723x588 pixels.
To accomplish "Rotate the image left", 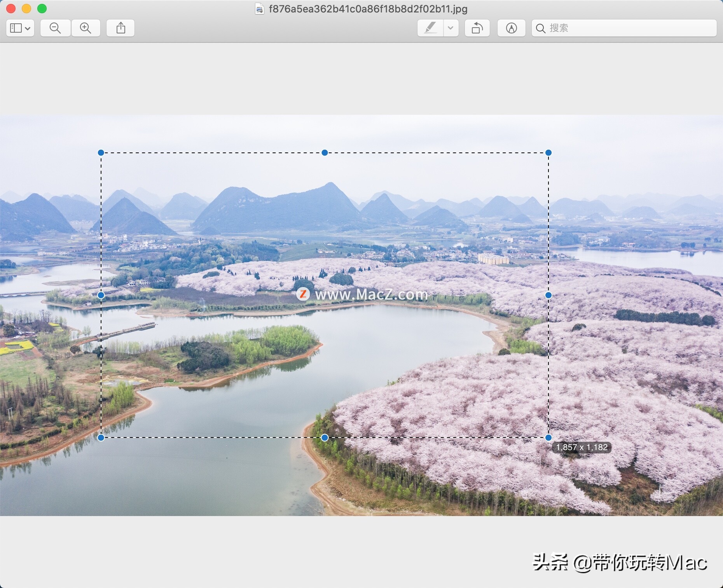I will coord(477,28).
